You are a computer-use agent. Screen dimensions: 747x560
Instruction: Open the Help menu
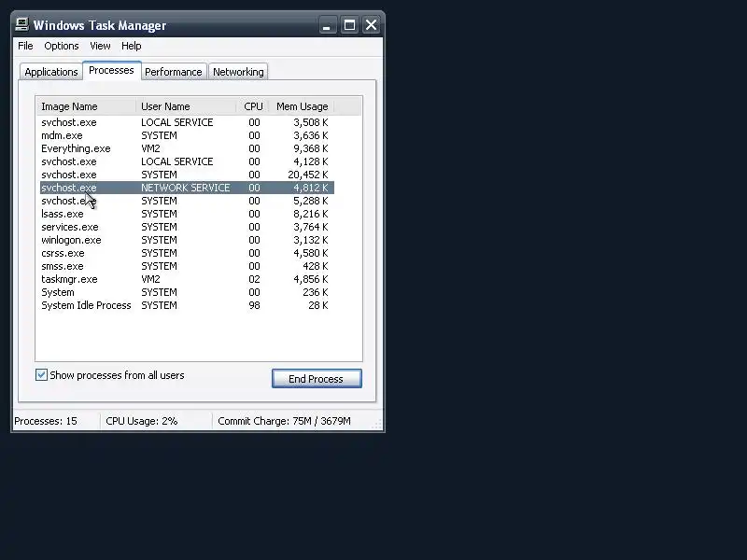(x=131, y=46)
